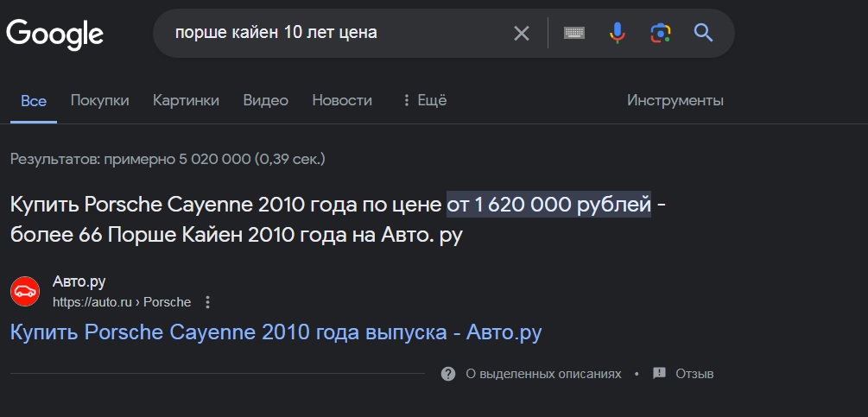Start voice search with microphone icon

click(x=618, y=33)
